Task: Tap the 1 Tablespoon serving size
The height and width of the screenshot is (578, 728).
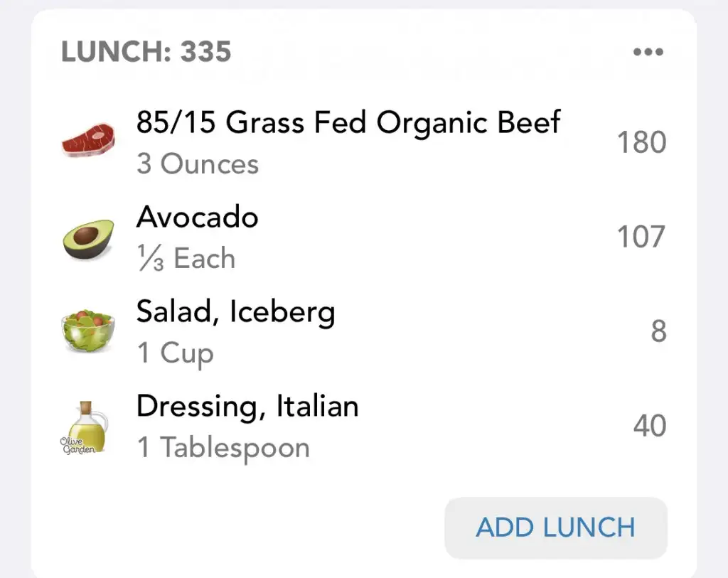Action: (x=223, y=448)
